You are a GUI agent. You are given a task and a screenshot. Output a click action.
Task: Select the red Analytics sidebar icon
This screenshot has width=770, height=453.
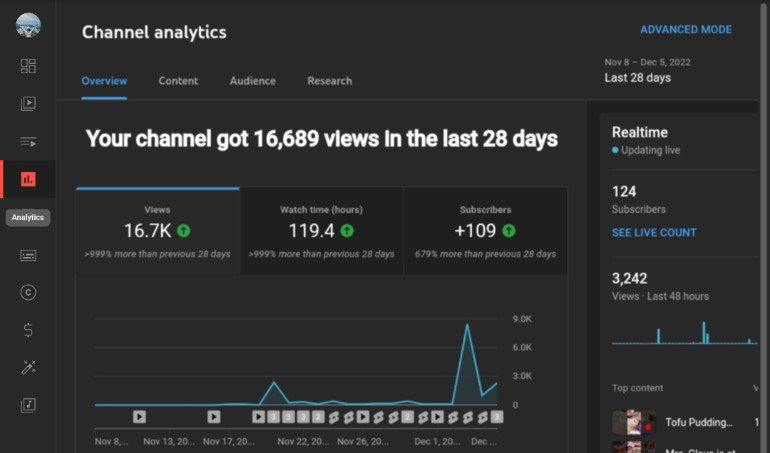coord(28,179)
